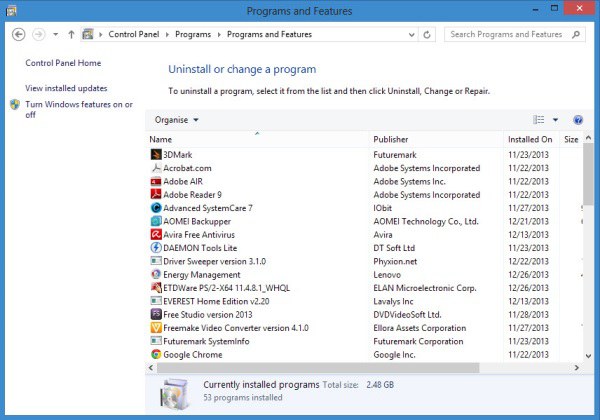Click the Acrobat.com icon
The height and width of the screenshot is (420, 600).
[x=156, y=168]
